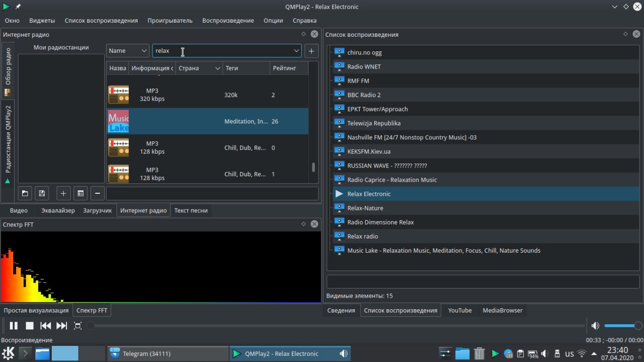Select Relax-Nature playlist entry
644x362 pixels.
tap(486, 208)
